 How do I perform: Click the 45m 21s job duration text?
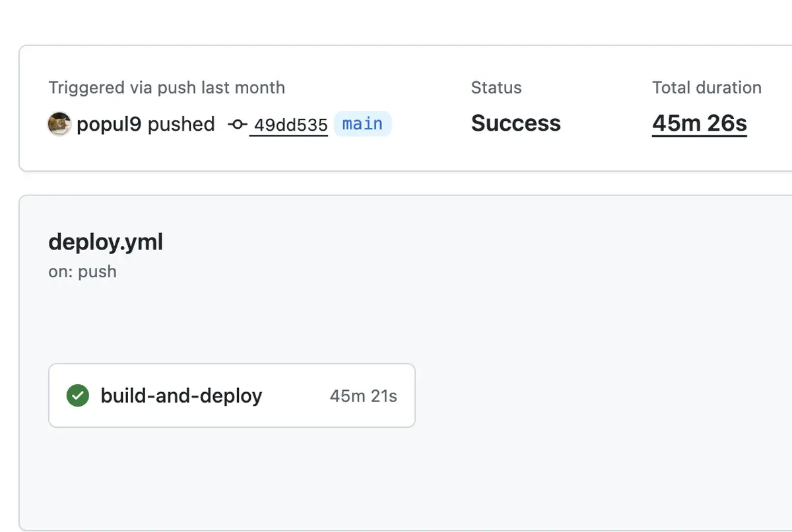[x=363, y=395]
